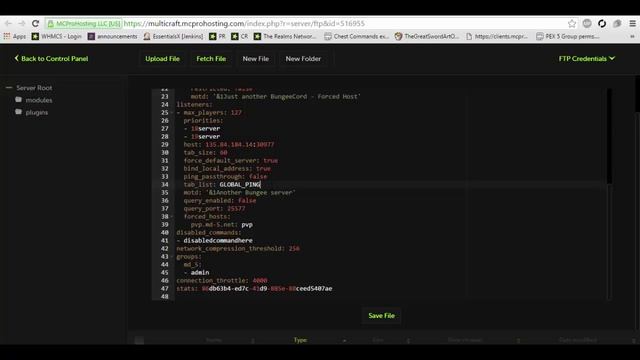The width and height of the screenshot is (640, 360).
Task: Collapse the Server Root tree node
Action: 9,88
